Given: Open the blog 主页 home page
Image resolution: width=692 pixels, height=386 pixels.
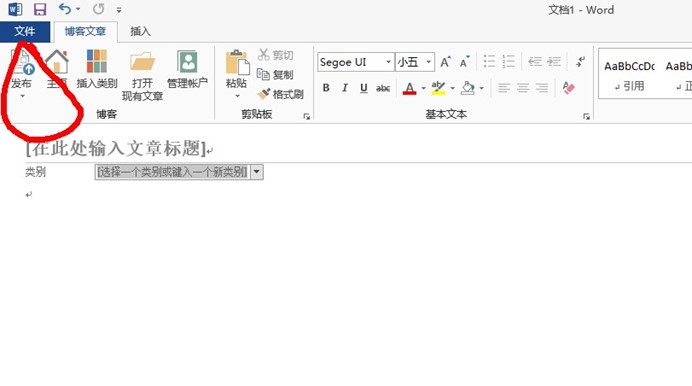Looking at the screenshot, I should coord(57,68).
